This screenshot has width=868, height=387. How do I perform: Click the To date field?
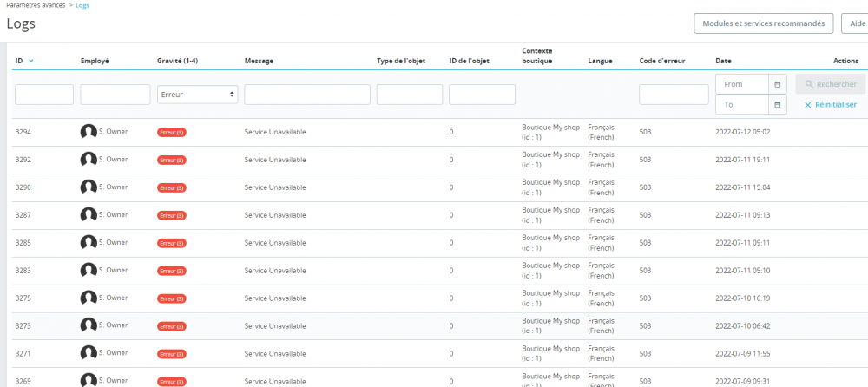click(742, 104)
